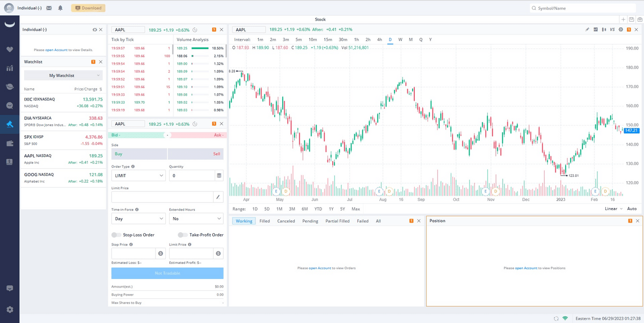Add a new layout tab with plus
This screenshot has height=323, width=644.
tap(623, 19)
